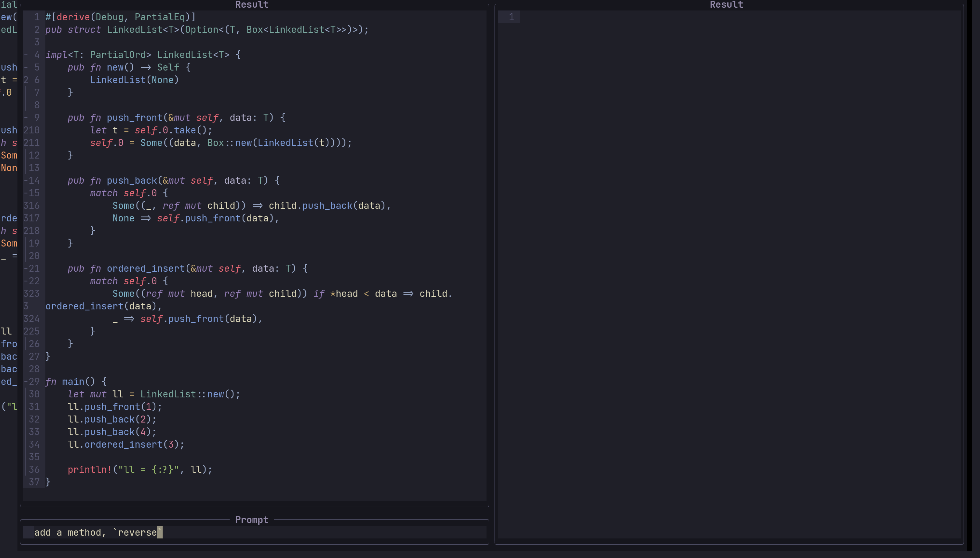980x558 pixels.
Task: Click the 'ordered_insert' name on line 21
Action: pyautogui.click(x=146, y=269)
